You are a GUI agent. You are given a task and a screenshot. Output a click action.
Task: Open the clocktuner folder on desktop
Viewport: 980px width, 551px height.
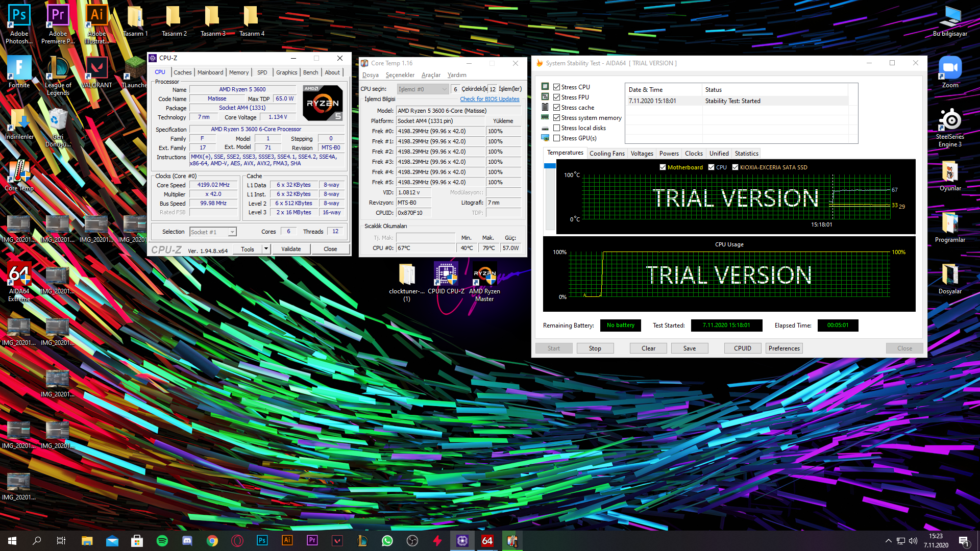point(407,282)
